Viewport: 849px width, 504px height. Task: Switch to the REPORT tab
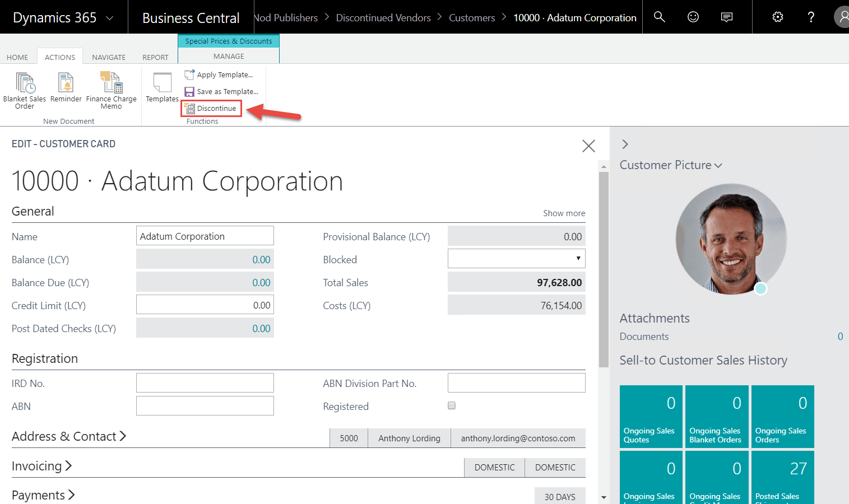click(x=155, y=57)
